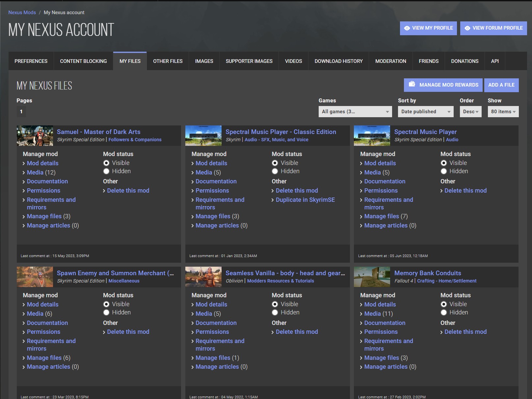Select Visible radio for Memory Bank Conduits
The width and height of the screenshot is (532, 399).
click(444, 304)
